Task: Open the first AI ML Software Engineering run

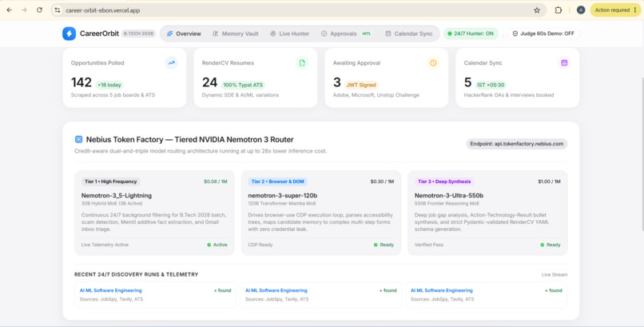Action: pos(155,294)
